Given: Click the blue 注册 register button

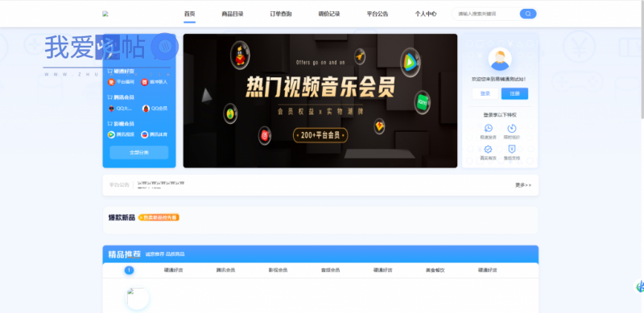Looking at the screenshot, I should [514, 93].
